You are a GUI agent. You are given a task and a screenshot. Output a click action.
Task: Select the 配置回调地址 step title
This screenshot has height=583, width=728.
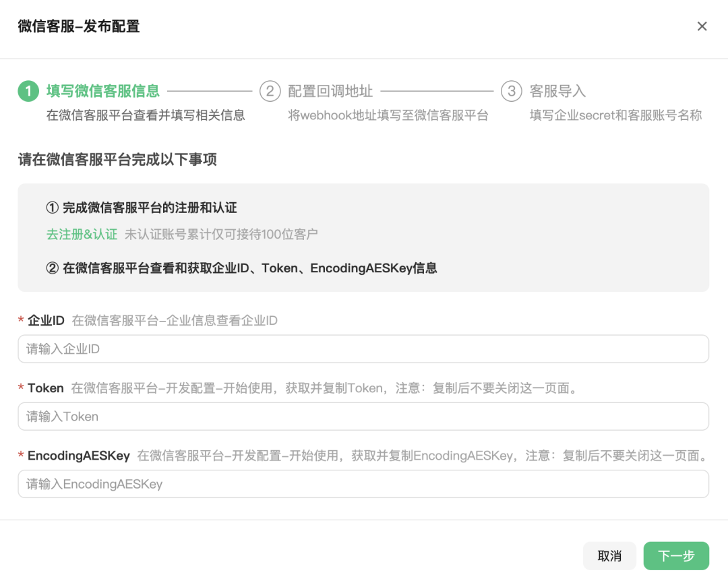pyautogui.click(x=330, y=91)
